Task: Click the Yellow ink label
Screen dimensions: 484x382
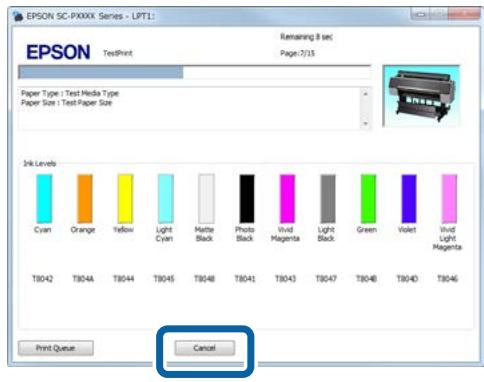Action: (123, 230)
